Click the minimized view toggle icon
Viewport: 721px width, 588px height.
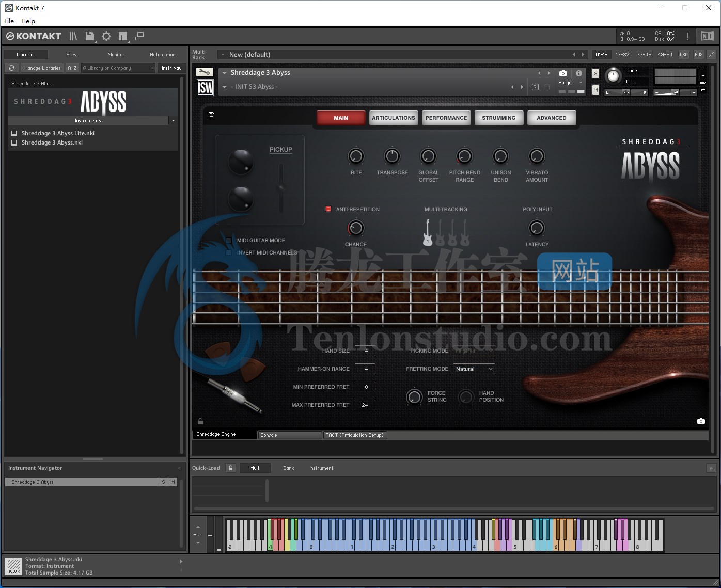pos(139,36)
